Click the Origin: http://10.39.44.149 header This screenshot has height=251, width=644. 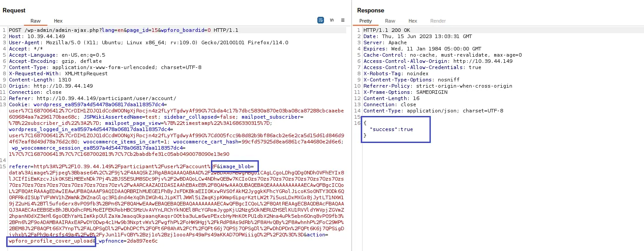click(51, 86)
